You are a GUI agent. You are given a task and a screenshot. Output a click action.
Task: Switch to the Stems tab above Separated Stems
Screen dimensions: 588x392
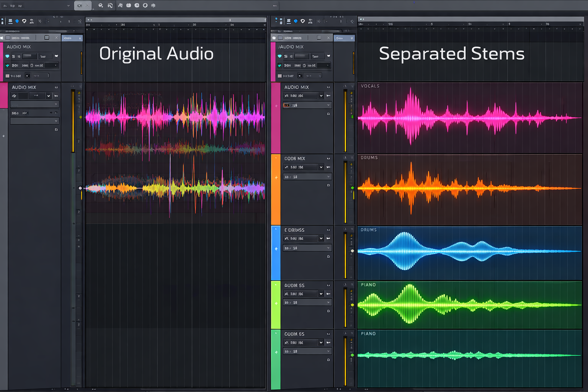344,38
